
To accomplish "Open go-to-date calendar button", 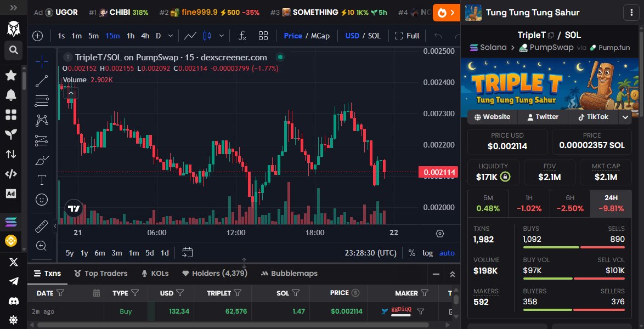I will 187,253.
